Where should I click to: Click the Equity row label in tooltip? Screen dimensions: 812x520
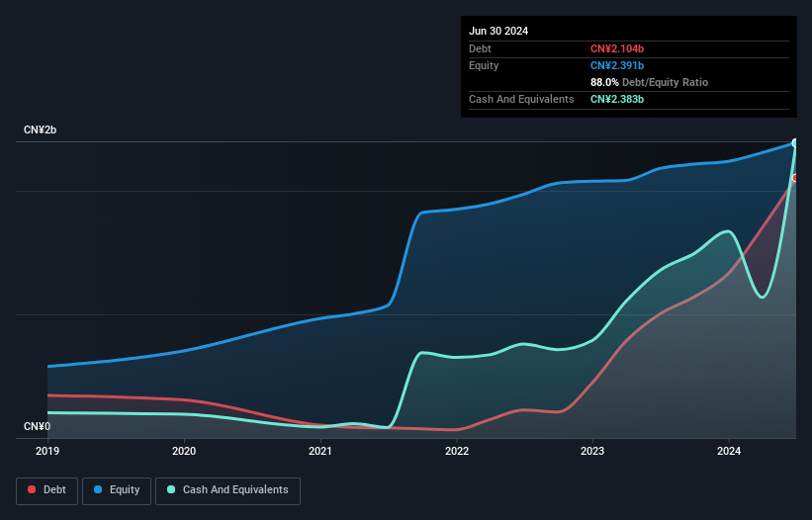(x=484, y=65)
